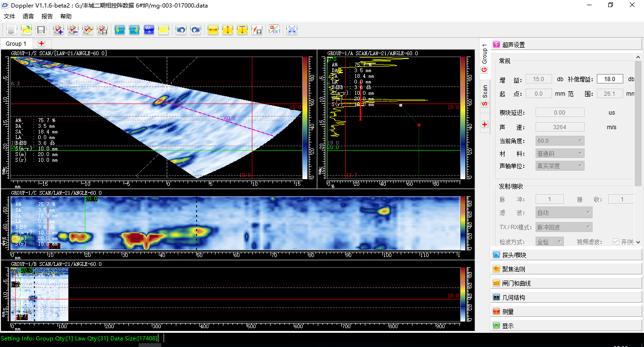The height and width of the screenshot is (347, 644).
Task: Click the yellow T-shaped measurement icon
Action: pos(242,30)
